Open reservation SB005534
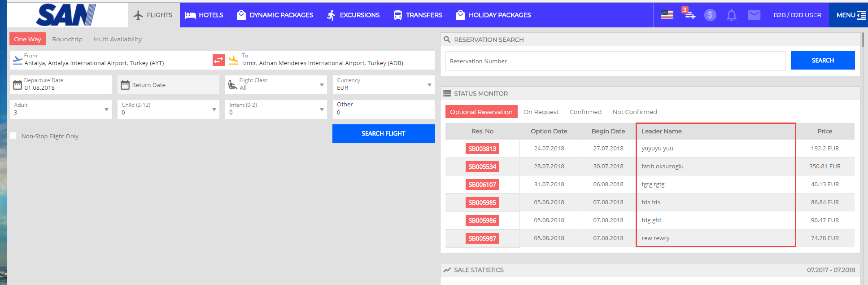The height and width of the screenshot is (285, 868). 482,167
